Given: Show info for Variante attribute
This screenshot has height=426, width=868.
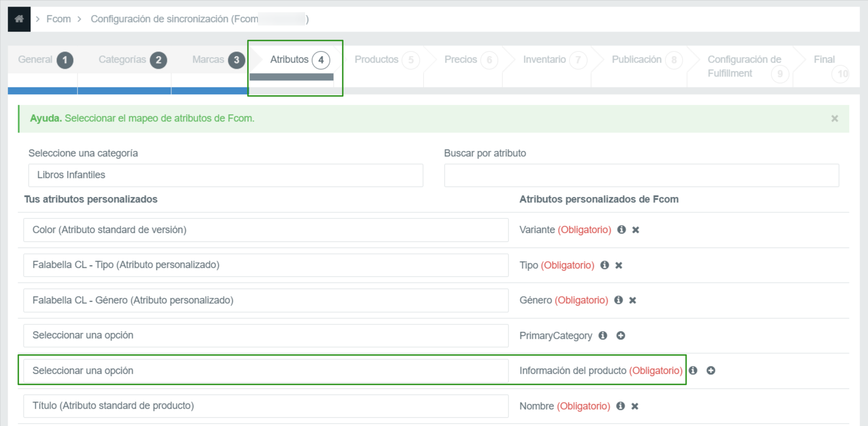Looking at the screenshot, I should [x=621, y=230].
